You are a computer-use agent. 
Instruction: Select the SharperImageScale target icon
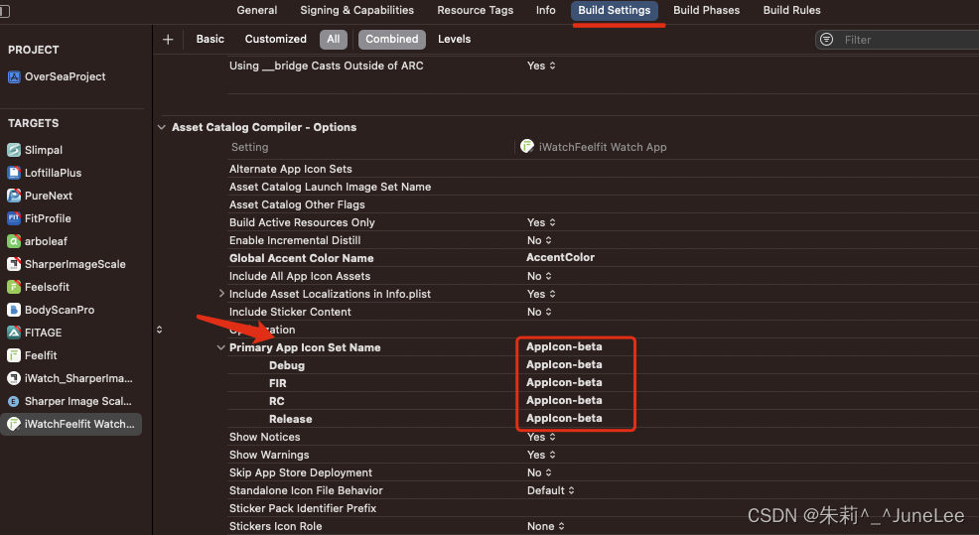(14, 264)
